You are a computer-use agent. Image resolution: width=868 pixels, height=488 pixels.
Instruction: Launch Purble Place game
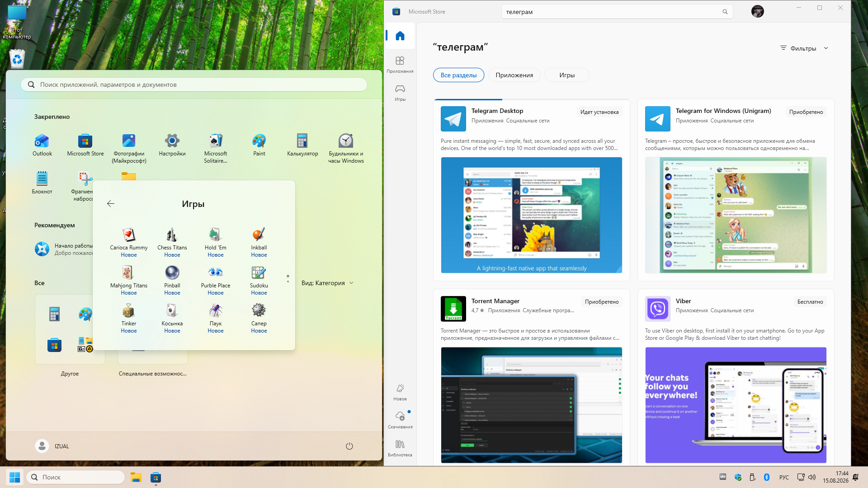pos(216,280)
